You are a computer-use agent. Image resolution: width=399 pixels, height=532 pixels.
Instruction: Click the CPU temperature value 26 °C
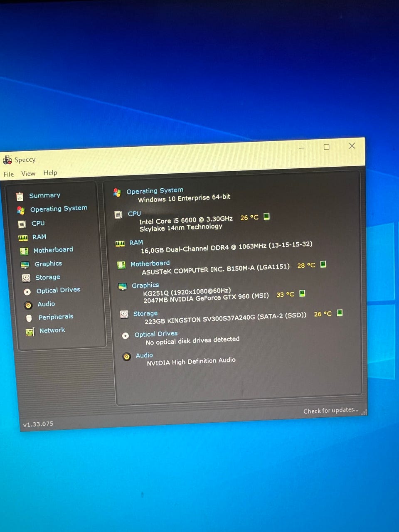pyautogui.click(x=249, y=217)
